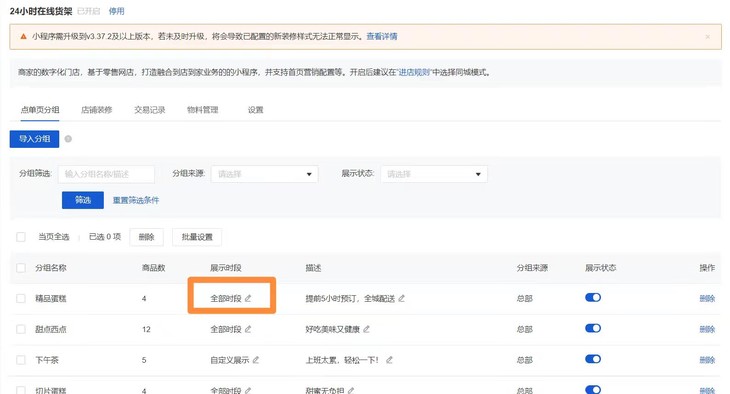Delete the 甜点西点 group

707,329
